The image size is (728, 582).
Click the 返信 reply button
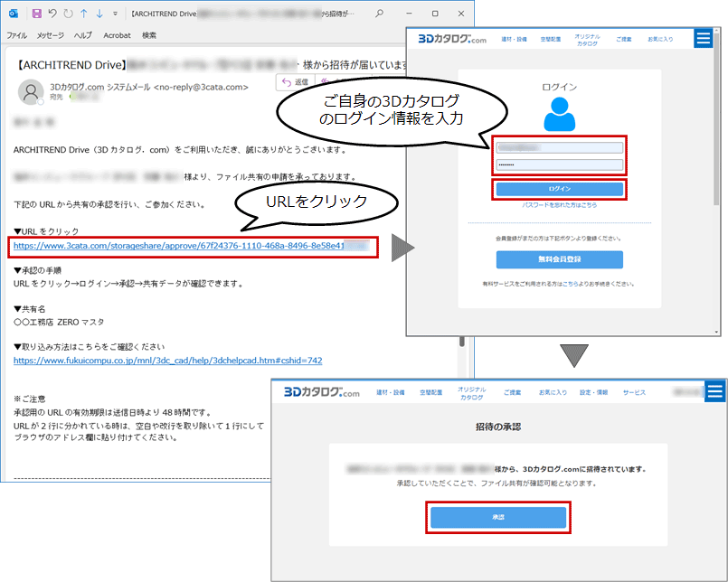point(295,82)
